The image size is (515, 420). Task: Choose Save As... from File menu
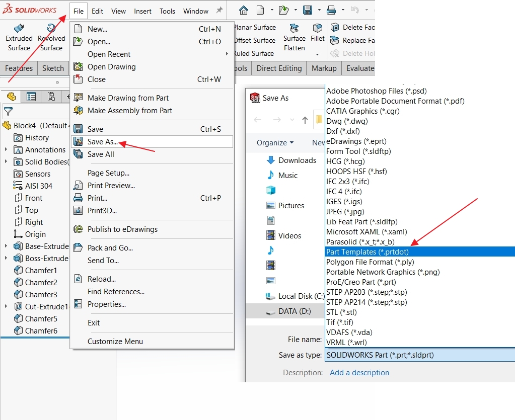pyautogui.click(x=152, y=142)
